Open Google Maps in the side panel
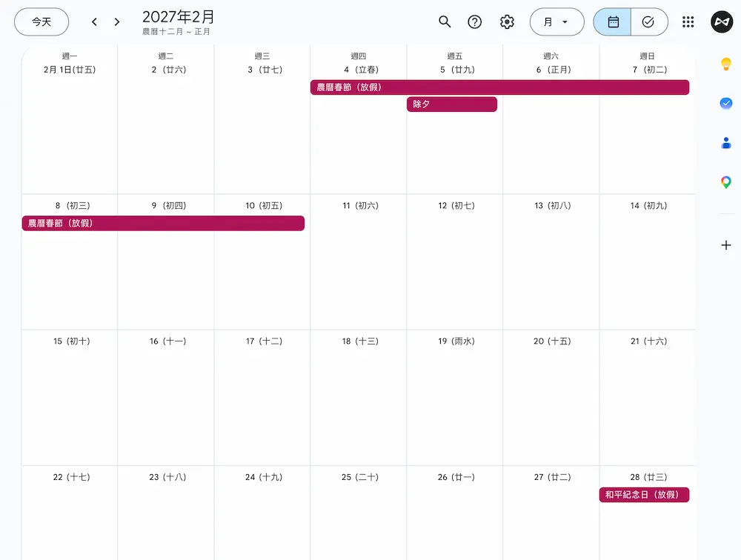The height and width of the screenshot is (560, 741). tap(726, 182)
